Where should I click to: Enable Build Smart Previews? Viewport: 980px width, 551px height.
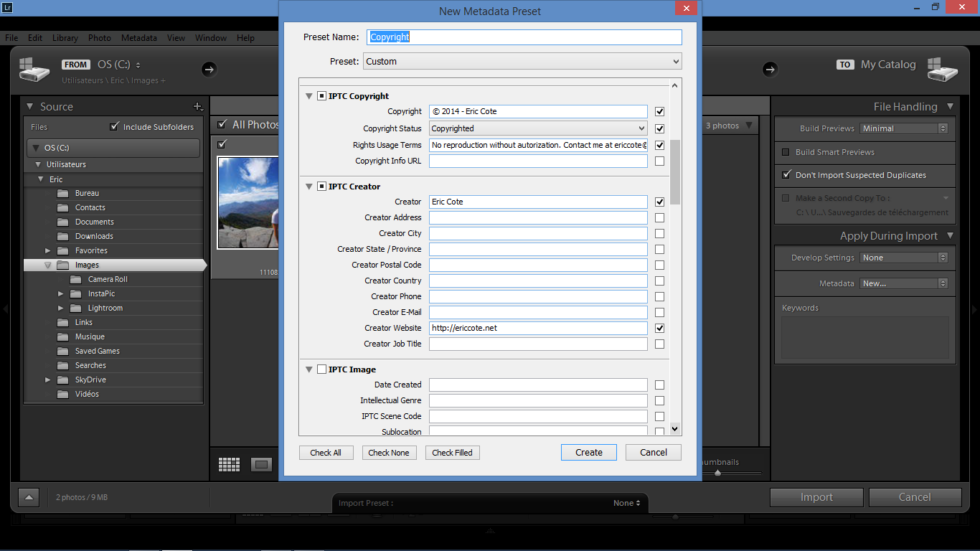click(786, 152)
